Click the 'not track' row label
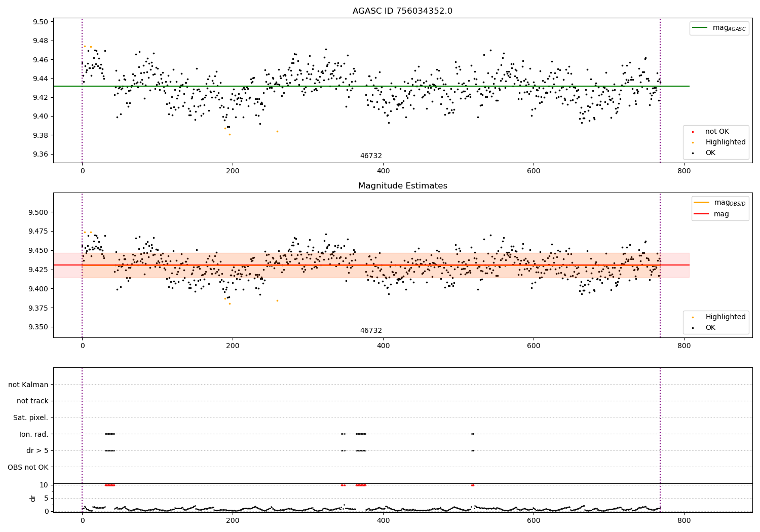Image resolution: width=760 pixels, height=532 pixels. click(32, 401)
